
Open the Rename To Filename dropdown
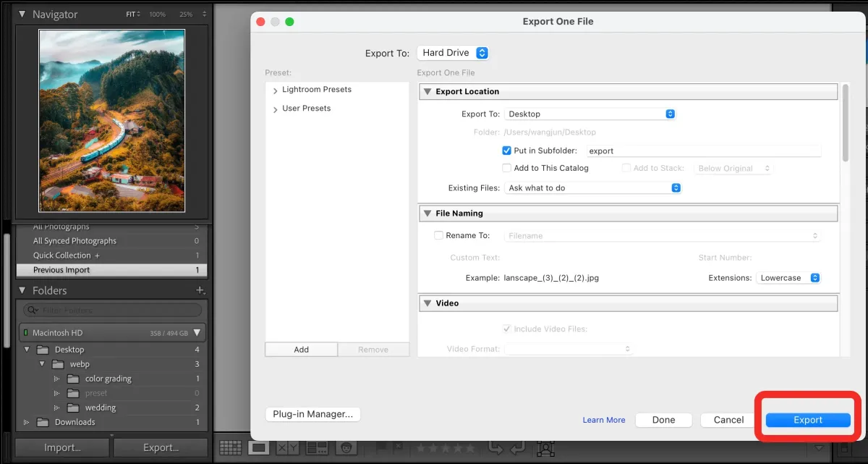(663, 235)
